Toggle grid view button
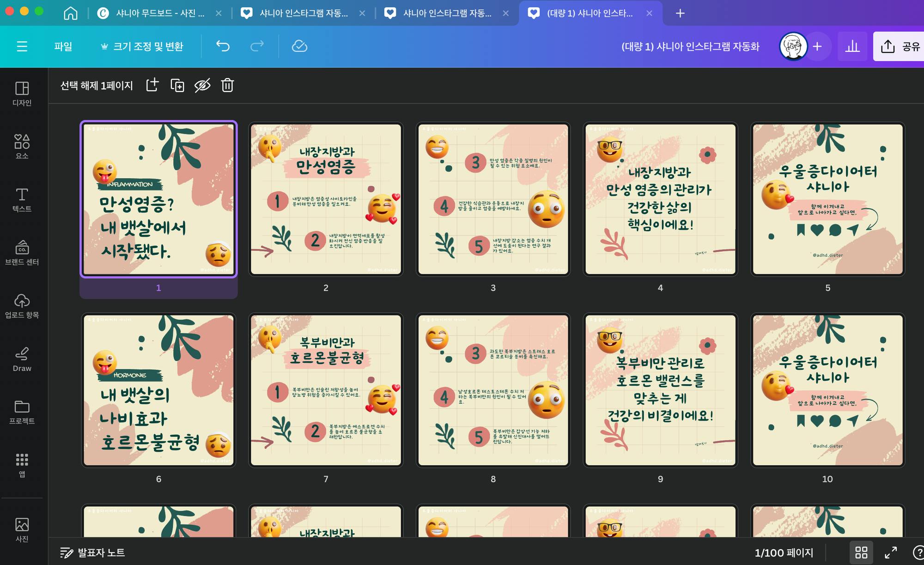This screenshot has width=924, height=565. 861,553
